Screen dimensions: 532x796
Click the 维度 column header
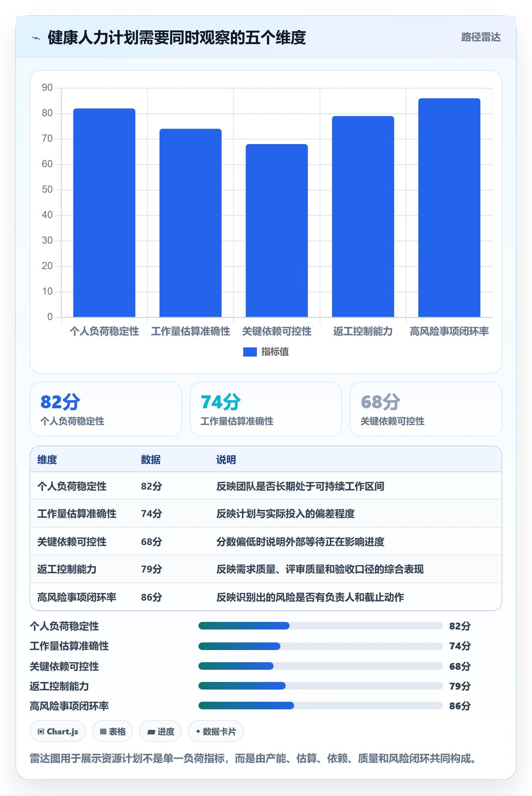47,460
